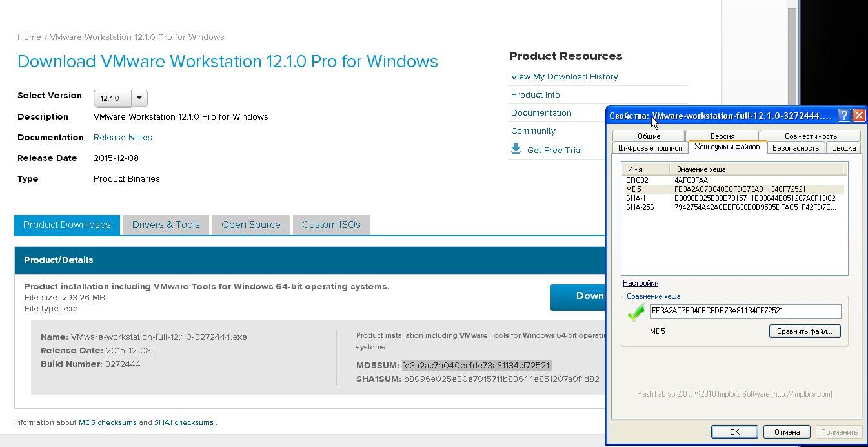The height and width of the screenshot is (447, 868).
Task: Switch to the Drivers & Tools tab
Action: pos(166,225)
